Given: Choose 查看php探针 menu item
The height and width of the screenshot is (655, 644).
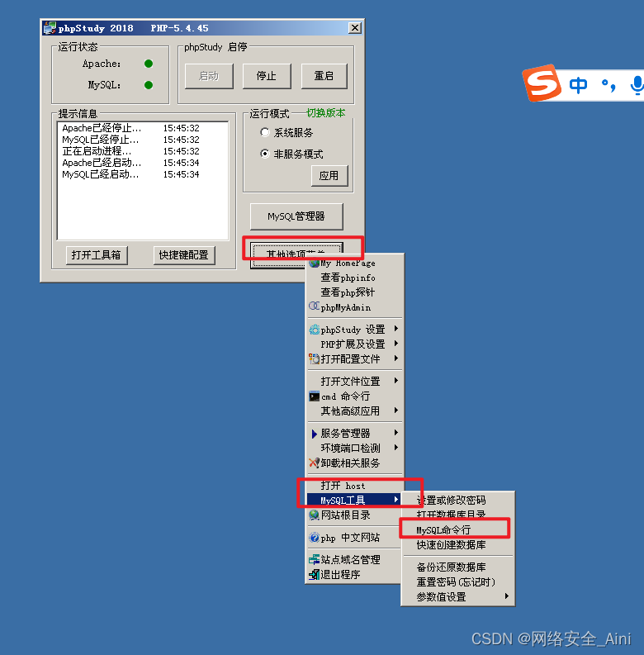Looking at the screenshot, I should click(x=355, y=292).
